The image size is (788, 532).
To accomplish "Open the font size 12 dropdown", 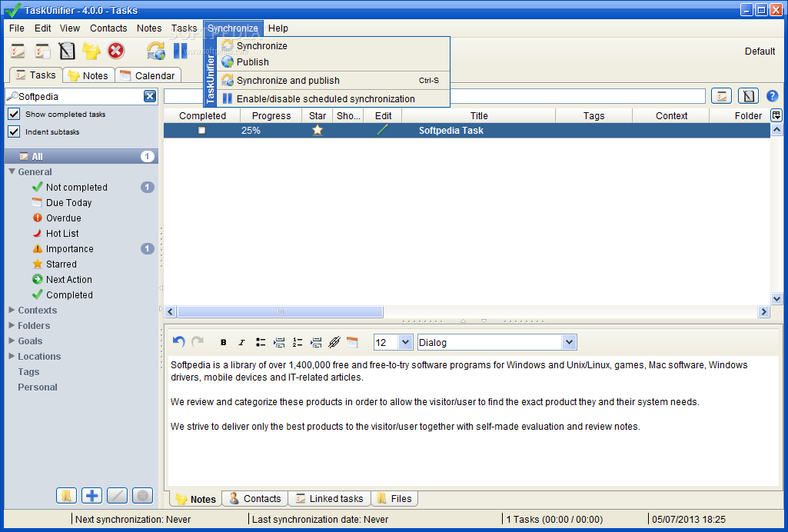I will coord(405,343).
